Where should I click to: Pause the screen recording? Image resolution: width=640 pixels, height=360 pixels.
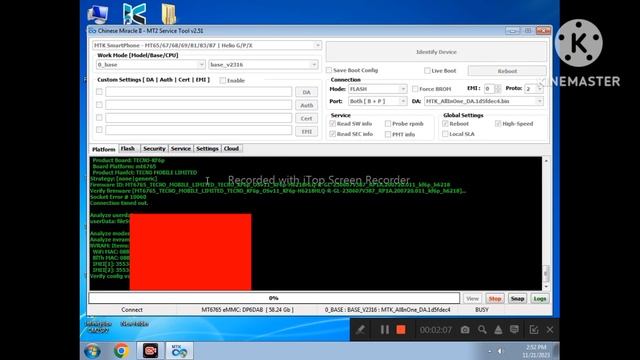(x=384, y=330)
